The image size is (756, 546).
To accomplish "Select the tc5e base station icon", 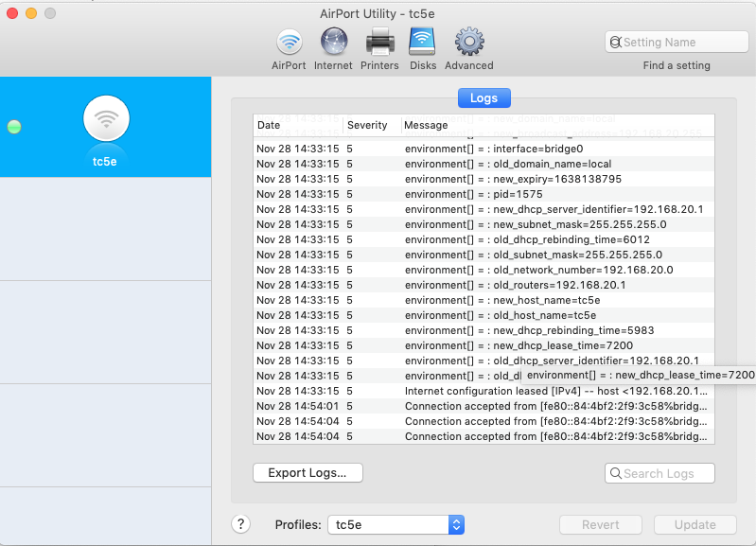I will coord(106,118).
